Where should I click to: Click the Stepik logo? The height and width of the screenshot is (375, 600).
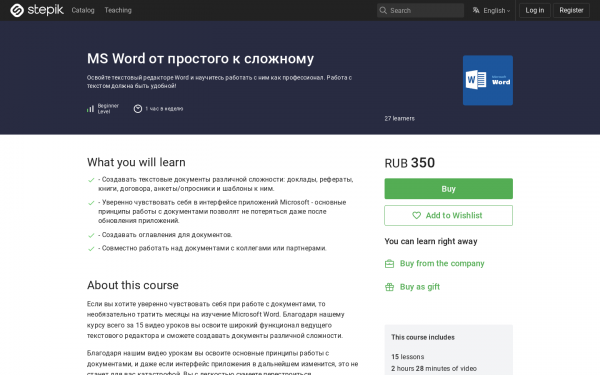click(37, 10)
